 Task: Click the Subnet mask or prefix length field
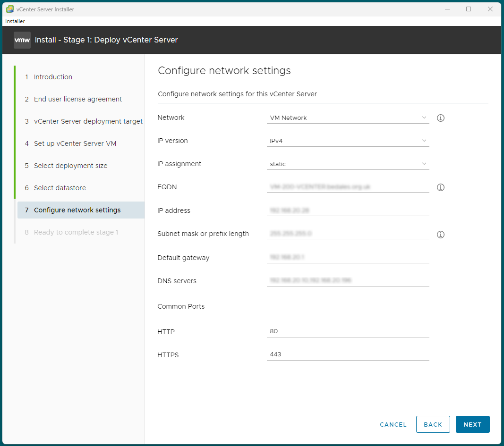pyautogui.click(x=348, y=234)
